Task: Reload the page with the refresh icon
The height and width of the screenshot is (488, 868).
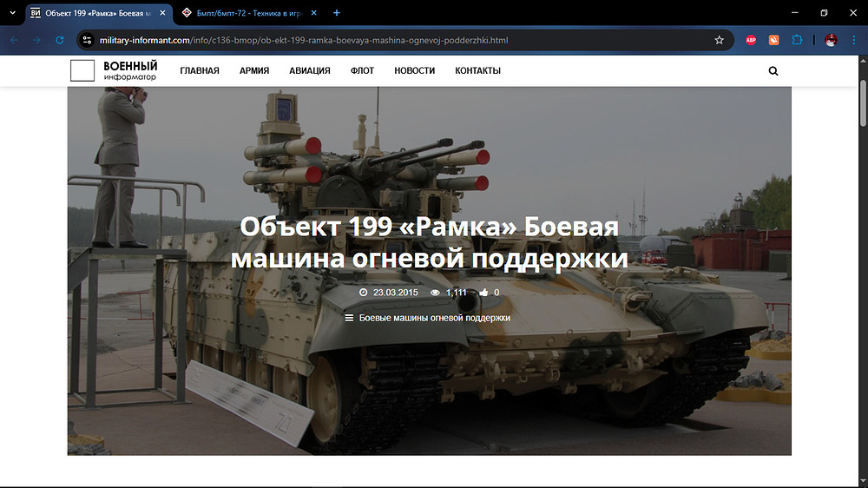Action: click(60, 40)
